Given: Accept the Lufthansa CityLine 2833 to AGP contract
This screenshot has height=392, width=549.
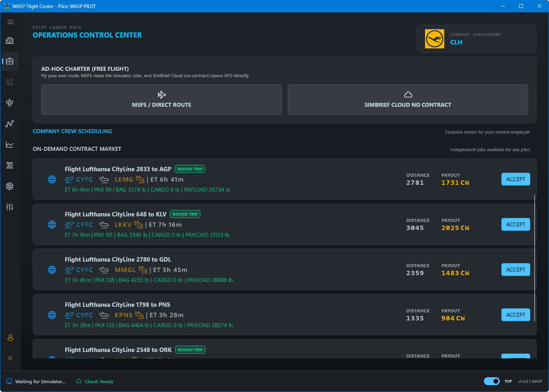Looking at the screenshot, I should point(516,179).
